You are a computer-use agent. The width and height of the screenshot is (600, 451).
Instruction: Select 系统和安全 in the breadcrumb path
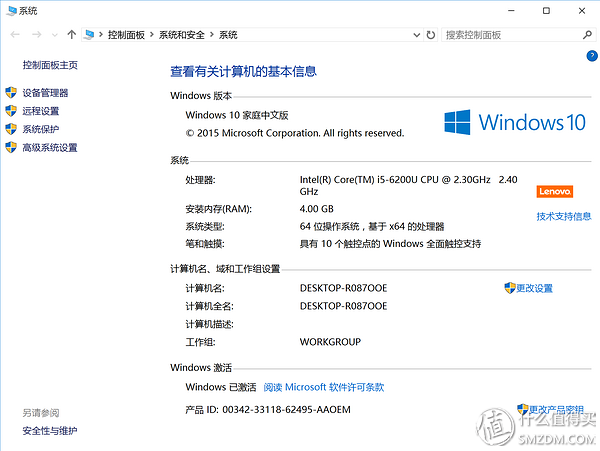coord(182,35)
